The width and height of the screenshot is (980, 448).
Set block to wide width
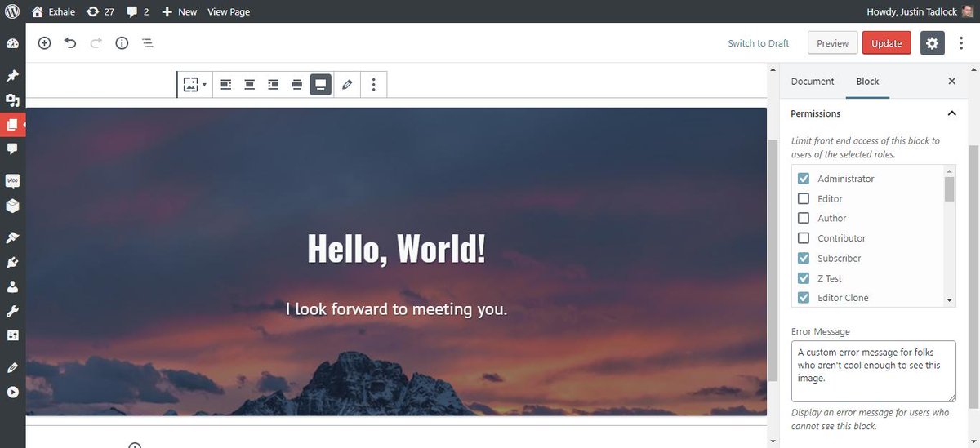click(x=297, y=84)
